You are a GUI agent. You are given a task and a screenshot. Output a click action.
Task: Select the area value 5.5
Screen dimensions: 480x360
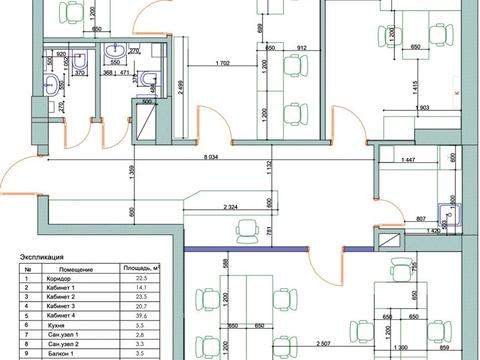pos(141,325)
